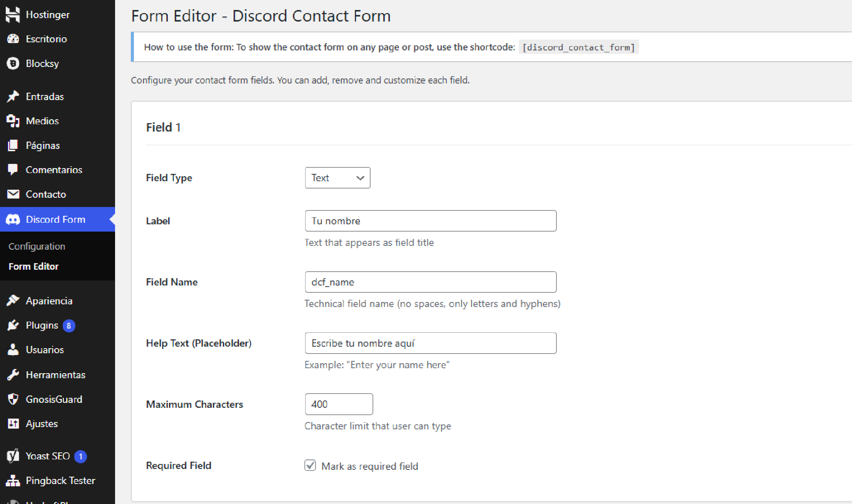This screenshot has height=504, width=852.
Task: Click the Yoast SEO notification badge 1
Action: 80,457
